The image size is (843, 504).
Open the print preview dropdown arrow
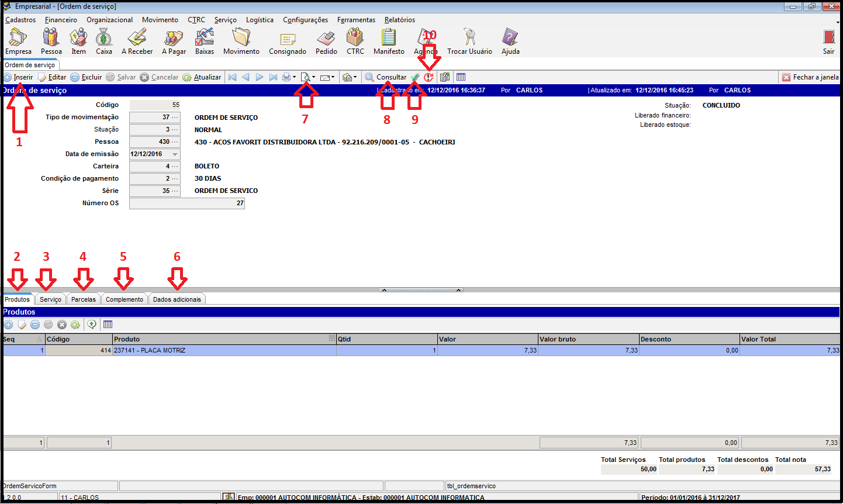coord(314,77)
